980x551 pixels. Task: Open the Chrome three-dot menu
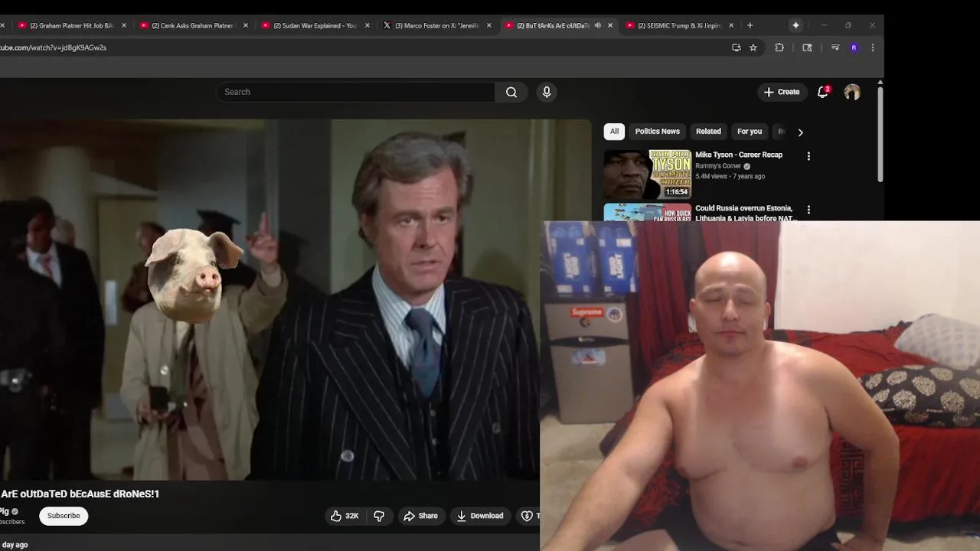872,47
